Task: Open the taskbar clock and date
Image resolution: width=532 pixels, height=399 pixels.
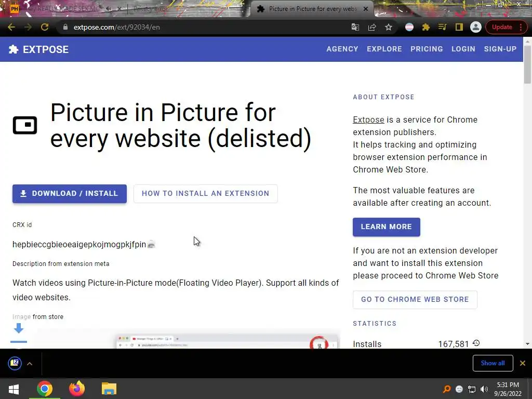Action: [x=508, y=389]
